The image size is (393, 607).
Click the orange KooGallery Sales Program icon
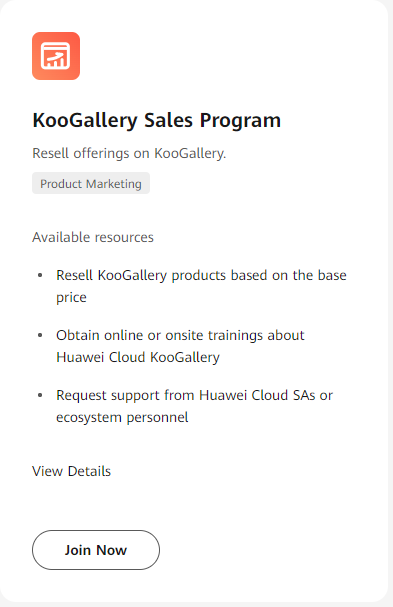point(56,56)
